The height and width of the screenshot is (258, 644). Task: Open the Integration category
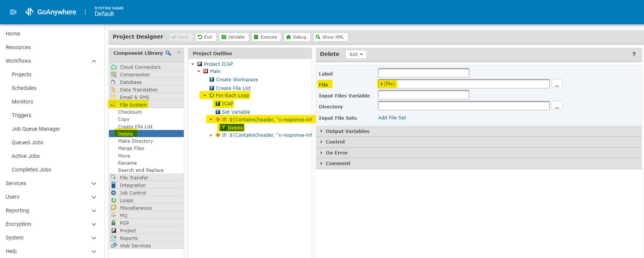pos(146,185)
